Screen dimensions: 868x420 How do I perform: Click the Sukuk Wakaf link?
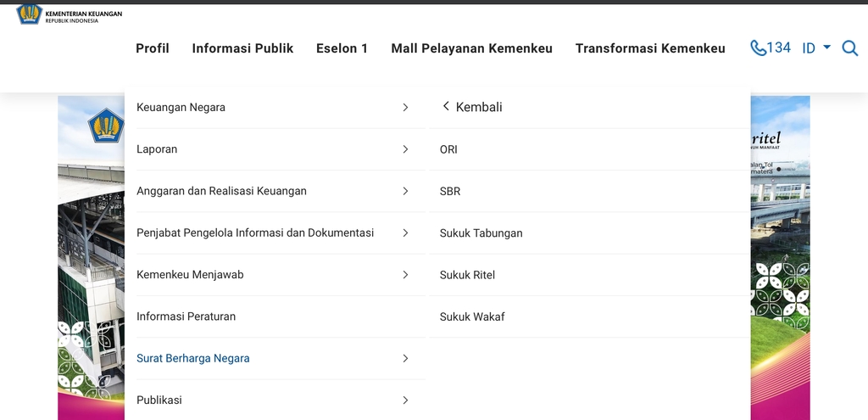tap(472, 316)
